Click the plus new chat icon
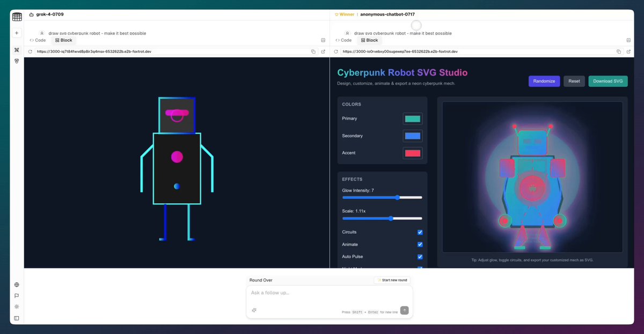 (17, 33)
